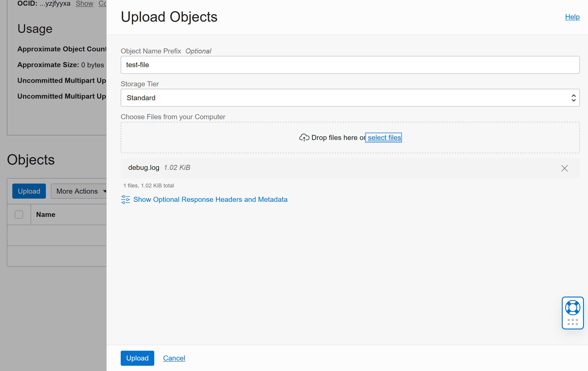Click the file drop zone area
The width and height of the screenshot is (588, 371).
tap(350, 138)
